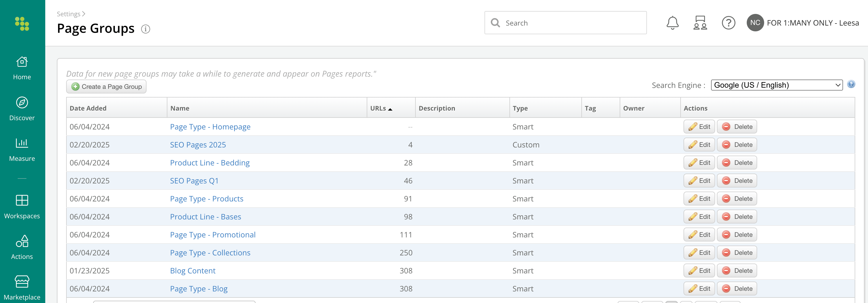Image resolution: width=868 pixels, height=303 pixels.
Task: Edit Product Line - Bedding row
Action: pos(699,163)
